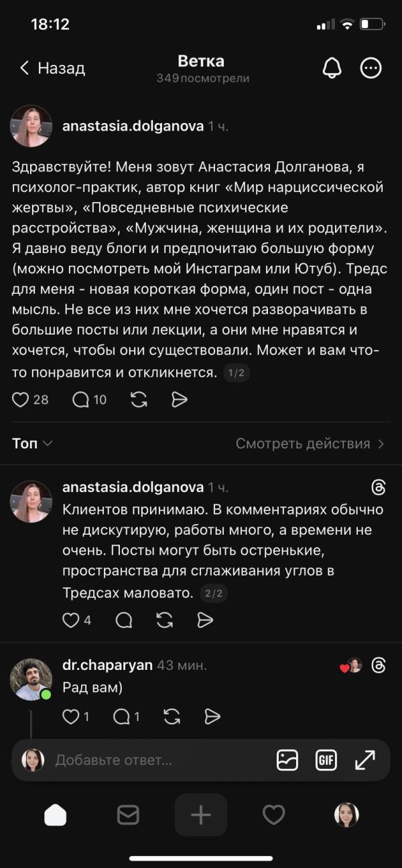Expand the reply composer to fullscreen
This screenshot has width=402, height=868.
click(364, 760)
